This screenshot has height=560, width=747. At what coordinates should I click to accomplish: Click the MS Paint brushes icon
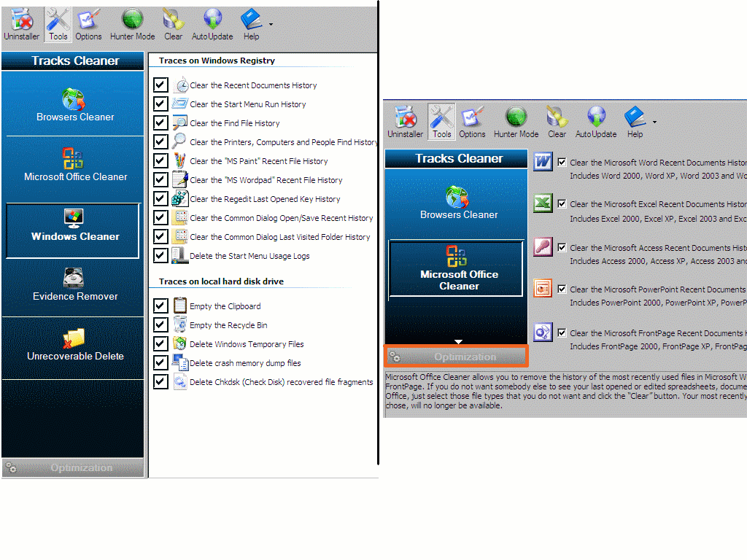179,160
